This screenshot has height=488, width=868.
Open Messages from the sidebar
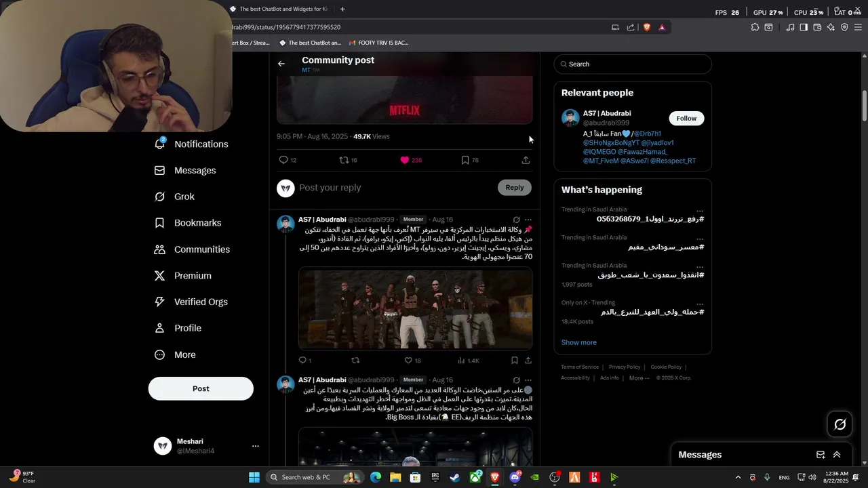(185, 171)
